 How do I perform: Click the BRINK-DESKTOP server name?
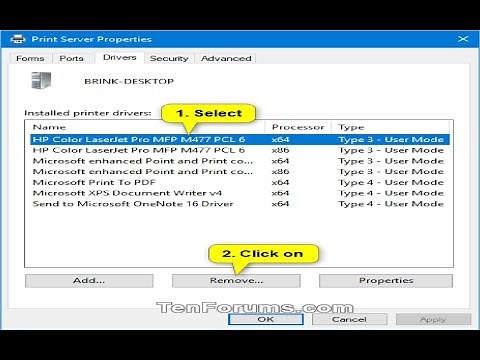click(129, 81)
